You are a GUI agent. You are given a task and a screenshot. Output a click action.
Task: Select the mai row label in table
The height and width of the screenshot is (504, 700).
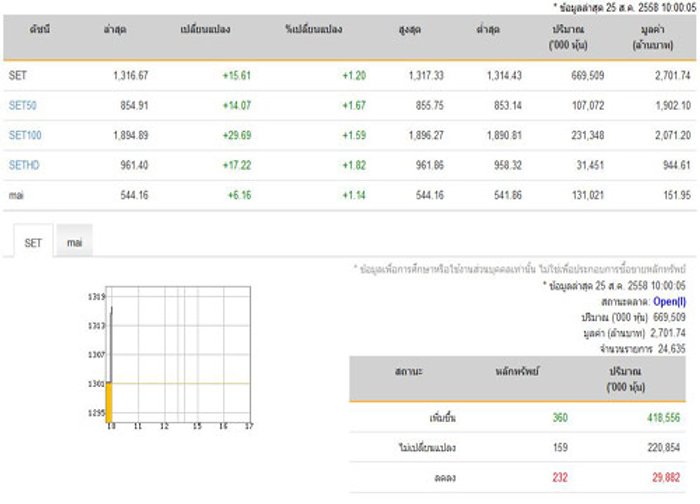tap(16, 195)
